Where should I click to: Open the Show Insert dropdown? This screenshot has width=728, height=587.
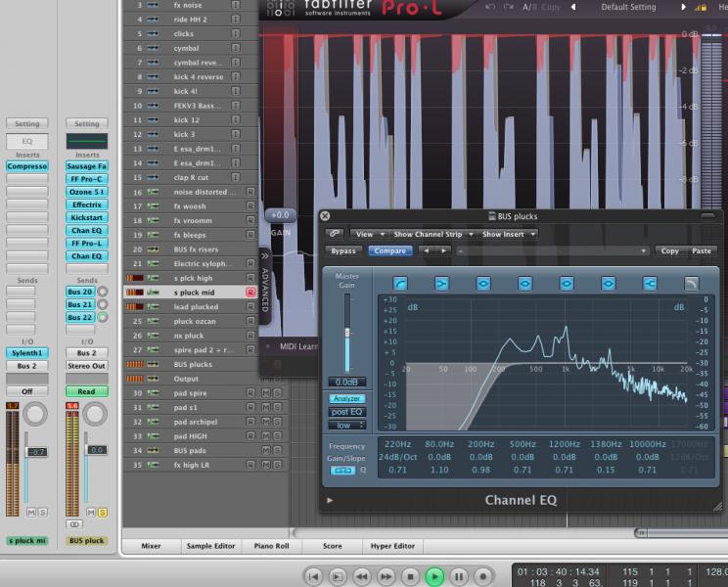(509, 234)
